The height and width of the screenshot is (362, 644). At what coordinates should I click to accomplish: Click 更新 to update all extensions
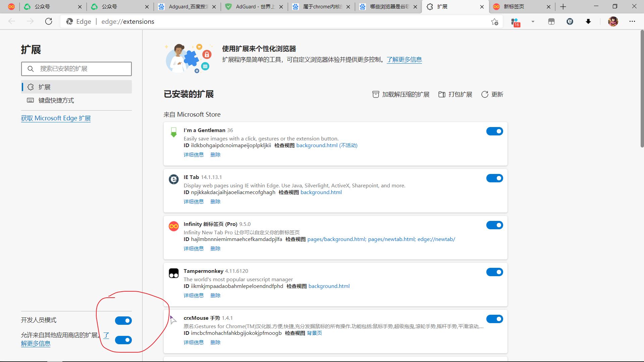[x=492, y=94]
